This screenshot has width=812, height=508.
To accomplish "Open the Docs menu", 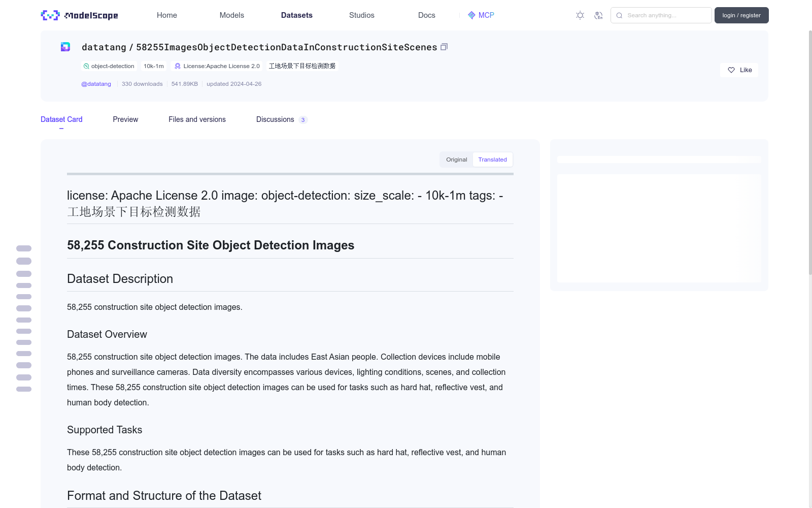I will [427, 15].
